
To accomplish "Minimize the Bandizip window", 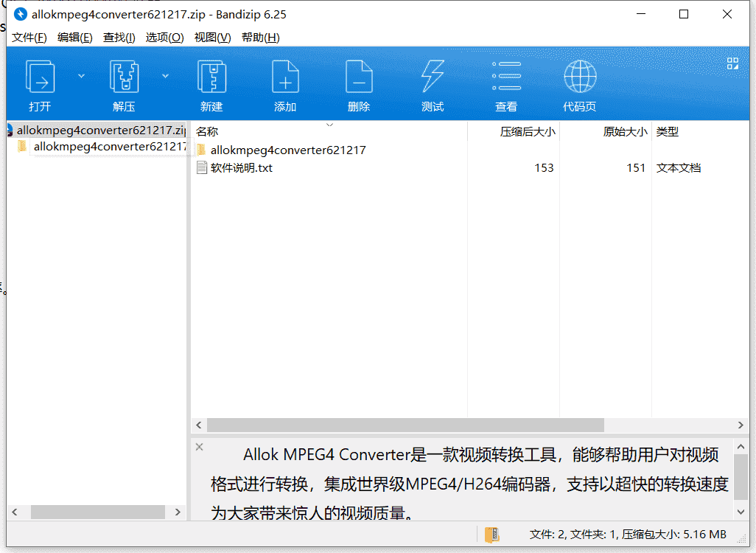I will pyautogui.click(x=641, y=15).
